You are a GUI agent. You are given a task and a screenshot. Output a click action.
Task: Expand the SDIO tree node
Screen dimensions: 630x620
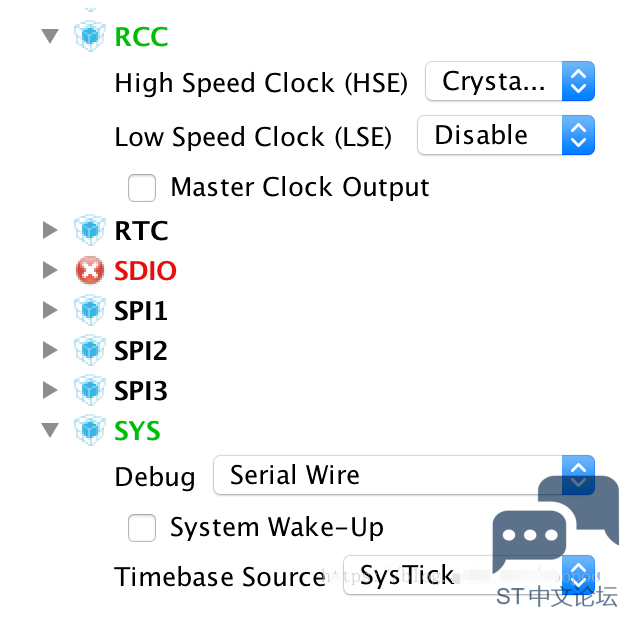(x=50, y=270)
